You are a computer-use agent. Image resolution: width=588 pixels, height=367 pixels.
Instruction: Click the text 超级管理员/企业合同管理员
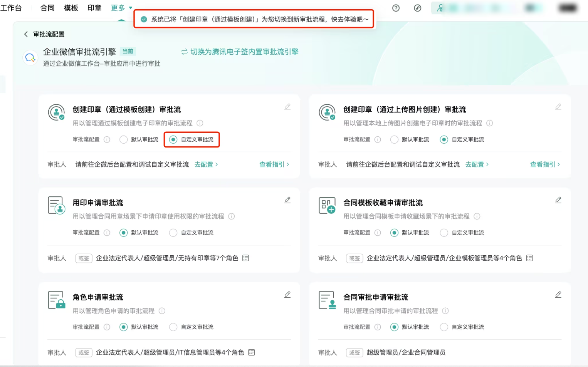point(406,352)
